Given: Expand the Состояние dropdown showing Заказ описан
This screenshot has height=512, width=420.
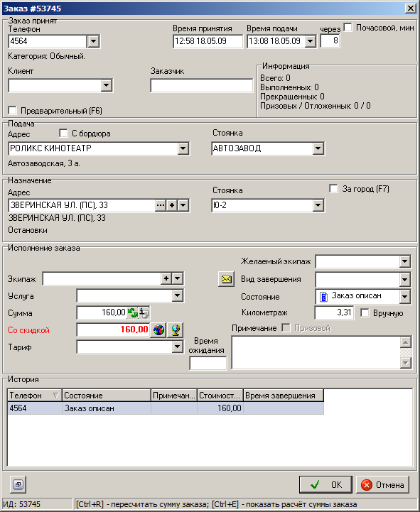Looking at the screenshot, I should [x=404, y=297].
